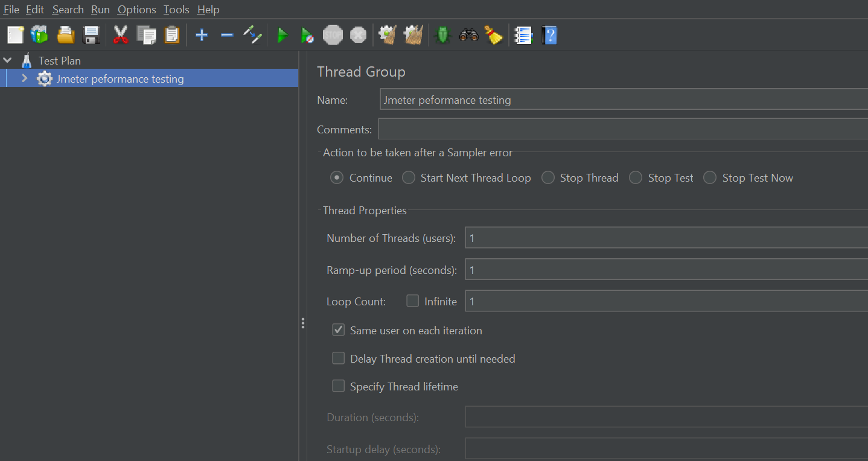Expand the Jmeter peformance testing node
This screenshot has height=461, width=868.
click(25, 78)
